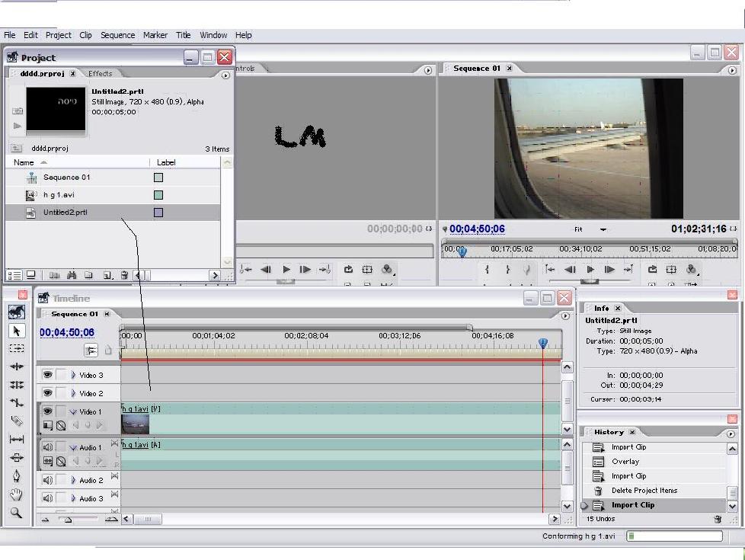The width and height of the screenshot is (745, 560).
Task: Pick the Hand tool
Action: point(17,494)
